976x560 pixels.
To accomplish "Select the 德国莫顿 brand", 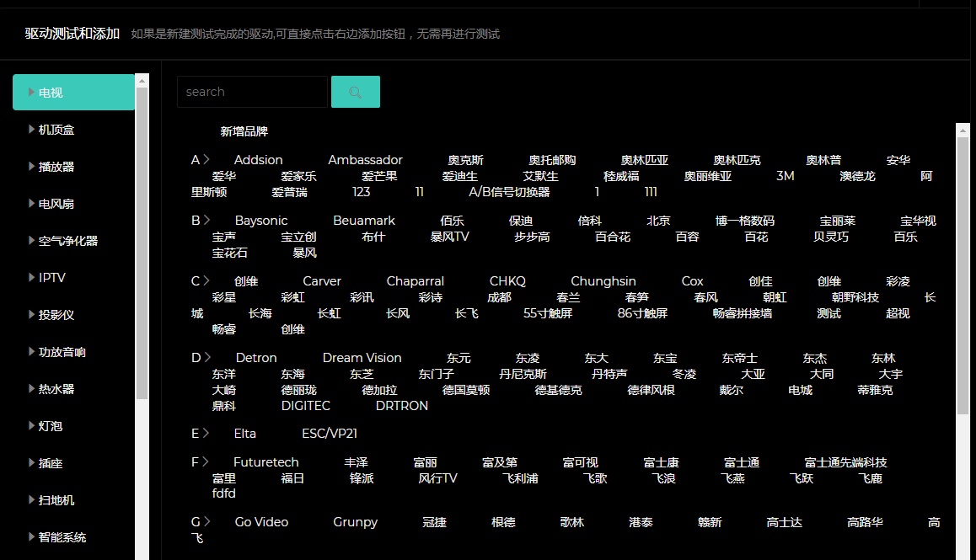I will point(466,390).
